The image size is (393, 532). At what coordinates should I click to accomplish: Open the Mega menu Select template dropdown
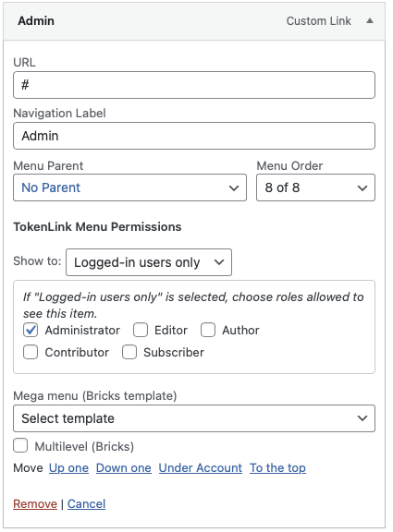click(x=194, y=418)
